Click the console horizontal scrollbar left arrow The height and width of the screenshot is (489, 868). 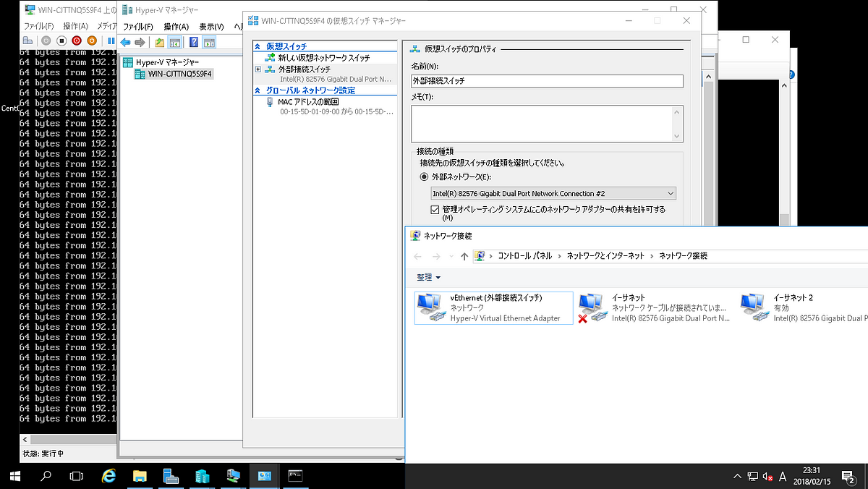(x=25, y=439)
